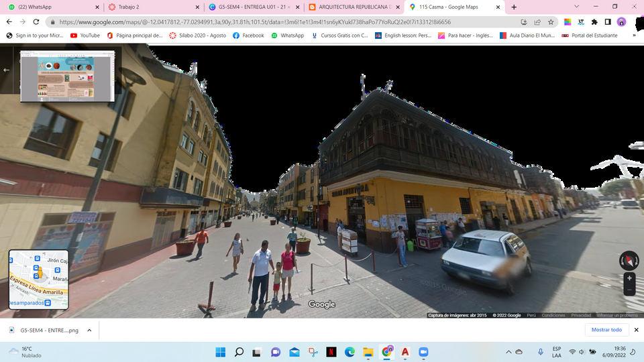Exit Street View with back arrow

[x=6, y=70]
